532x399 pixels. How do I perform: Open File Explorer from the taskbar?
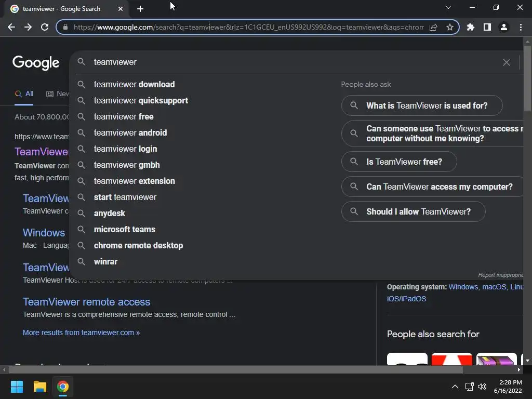pyautogui.click(x=39, y=387)
